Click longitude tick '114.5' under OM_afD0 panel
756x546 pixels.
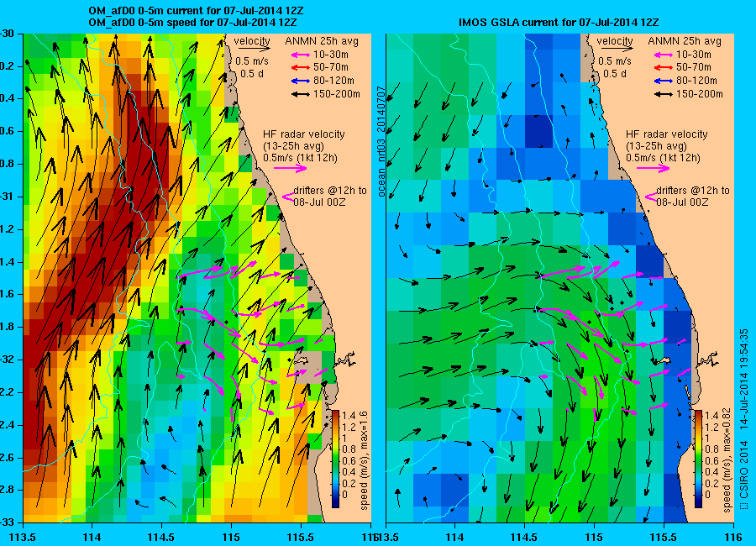point(161,538)
